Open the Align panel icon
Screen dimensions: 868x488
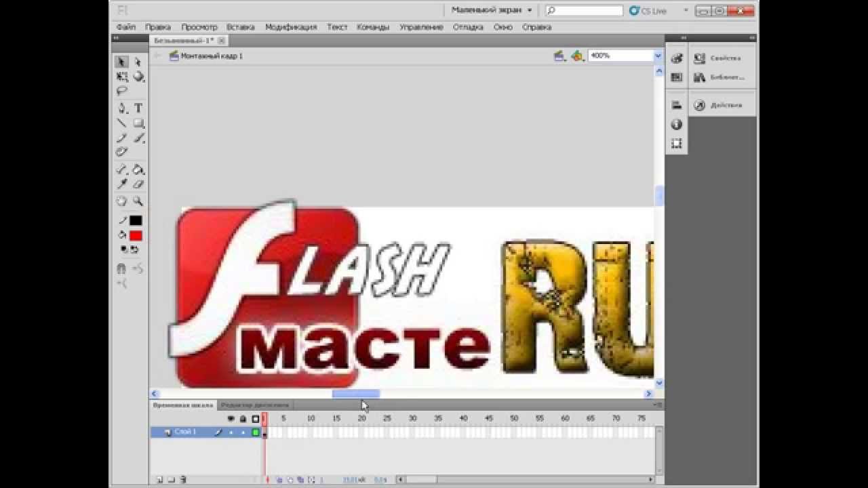tap(676, 105)
